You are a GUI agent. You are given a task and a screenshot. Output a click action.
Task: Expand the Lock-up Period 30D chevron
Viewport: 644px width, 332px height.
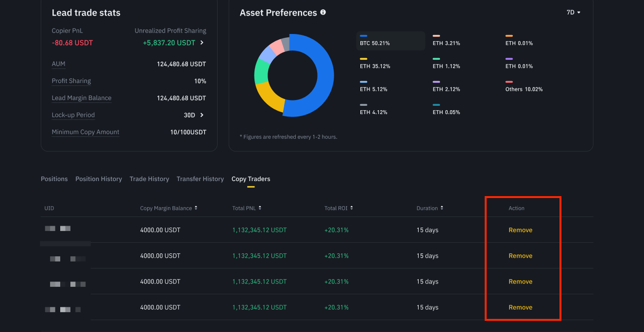202,115
